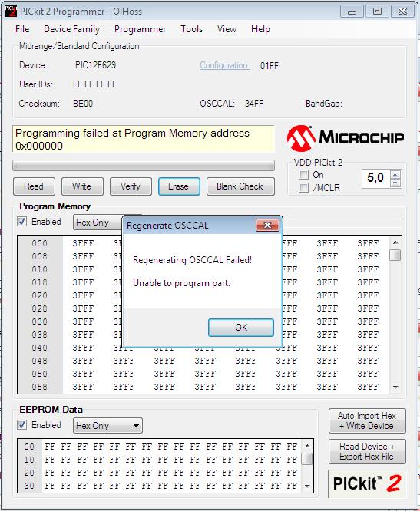Screen dimensions: 420x511
Task: Click the EEPROM address 30 row header
Action: 29,486
